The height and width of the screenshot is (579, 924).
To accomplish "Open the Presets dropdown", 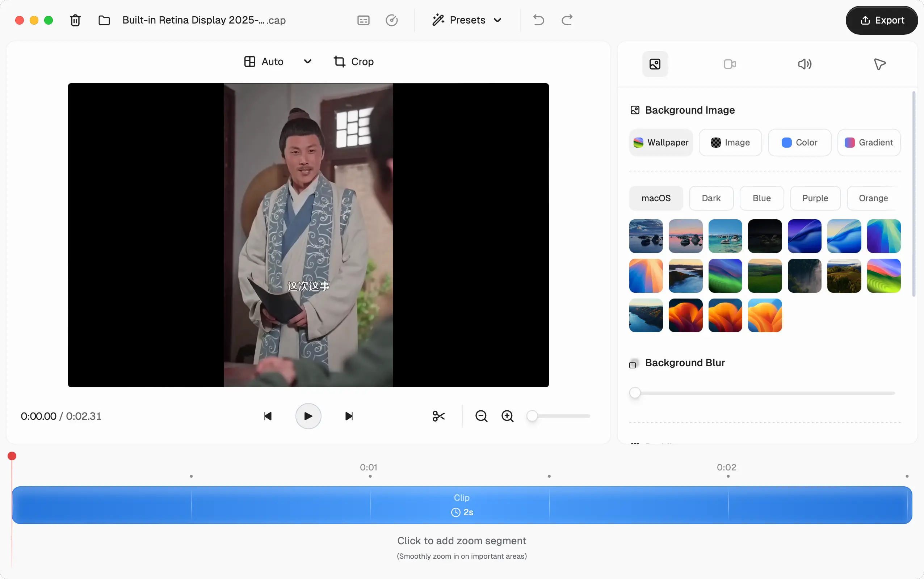I will 467,20.
